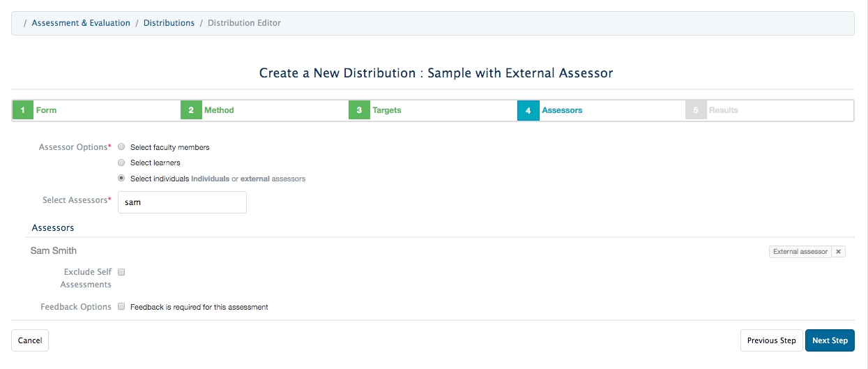Switch to the Method step tab

click(219, 110)
